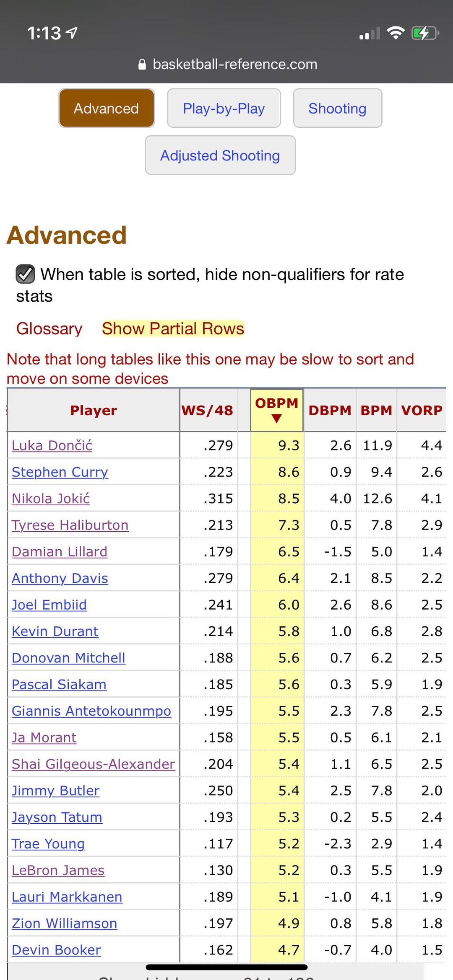Sort table by the DBPM column
The width and height of the screenshot is (453, 980).
pyautogui.click(x=330, y=410)
